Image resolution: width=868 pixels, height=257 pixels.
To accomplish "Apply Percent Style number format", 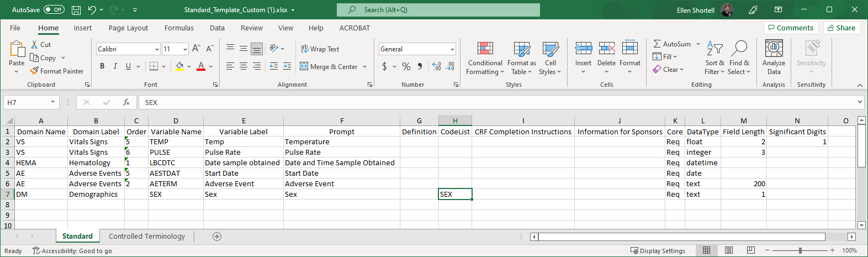I will 406,66.
